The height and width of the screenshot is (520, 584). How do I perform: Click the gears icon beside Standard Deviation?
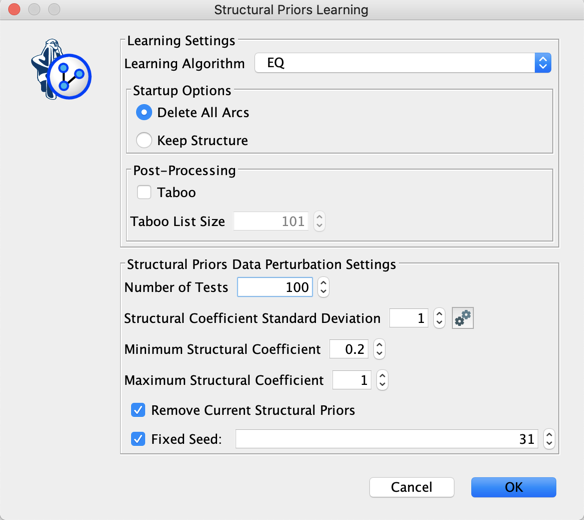pos(463,318)
